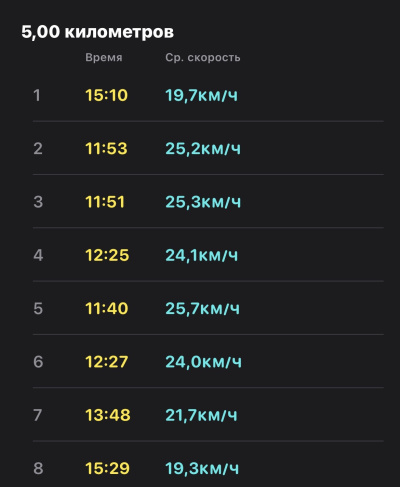Click the Время column header
The width and height of the screenshot is (400, 487).
(x=104, y=58)
